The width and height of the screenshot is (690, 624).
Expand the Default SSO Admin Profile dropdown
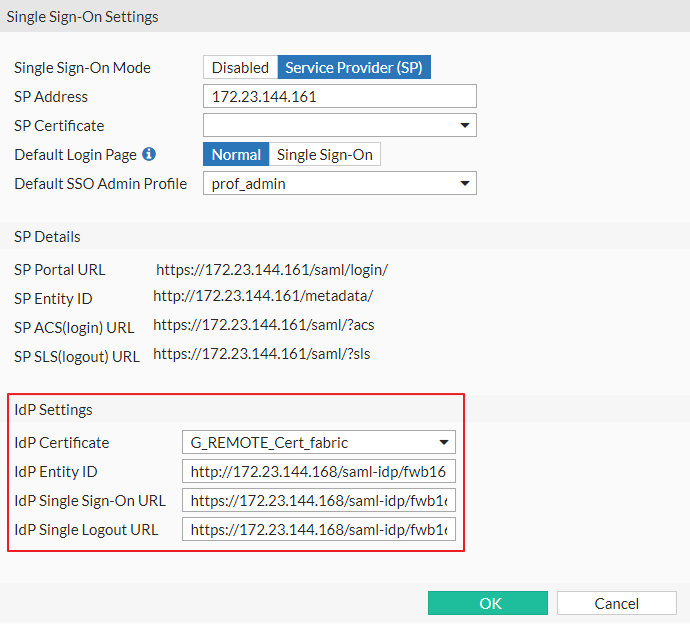(x=339, y=184)
